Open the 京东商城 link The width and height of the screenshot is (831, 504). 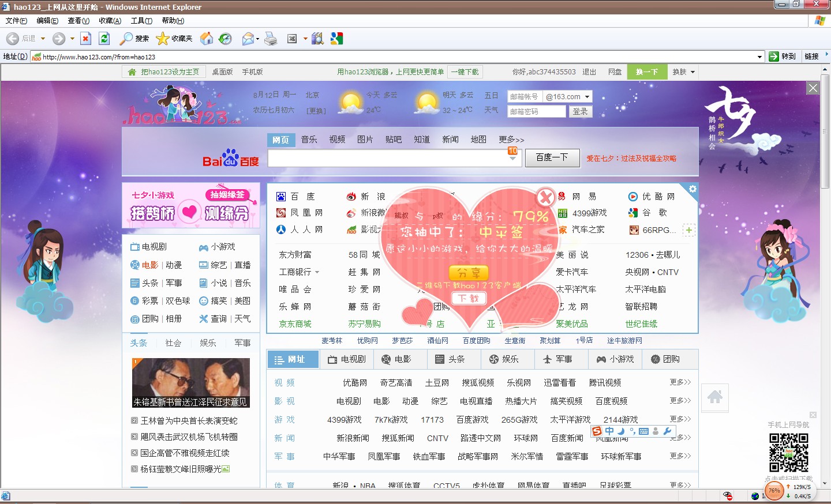[x=295, y=324]
